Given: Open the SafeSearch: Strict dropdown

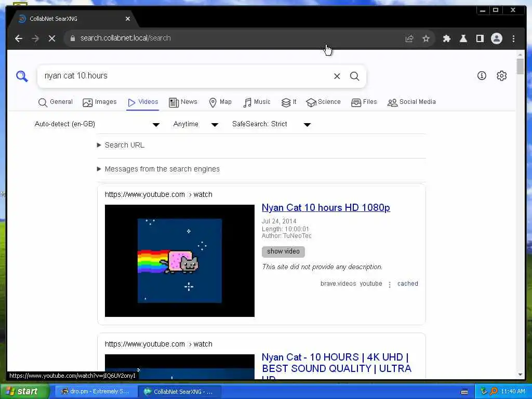Looking at the screenshot, I should coord(271,124).
